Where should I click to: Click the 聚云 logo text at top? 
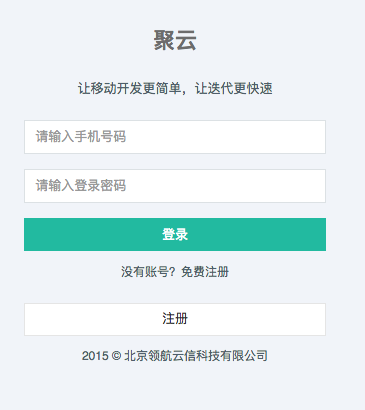coord(175,40)
